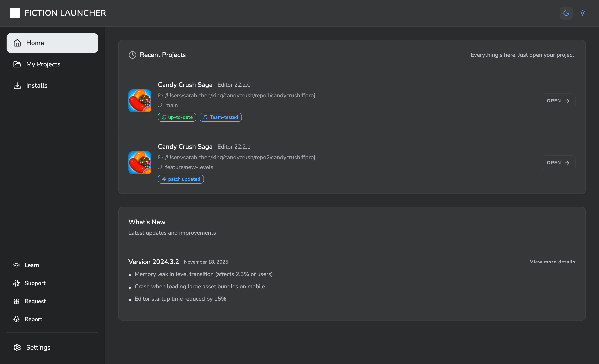
Task: Click the Request gift icon
Action: click(16, 301)
